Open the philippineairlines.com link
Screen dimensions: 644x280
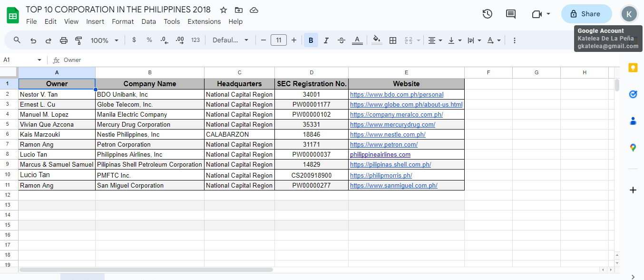pos(380,155)
